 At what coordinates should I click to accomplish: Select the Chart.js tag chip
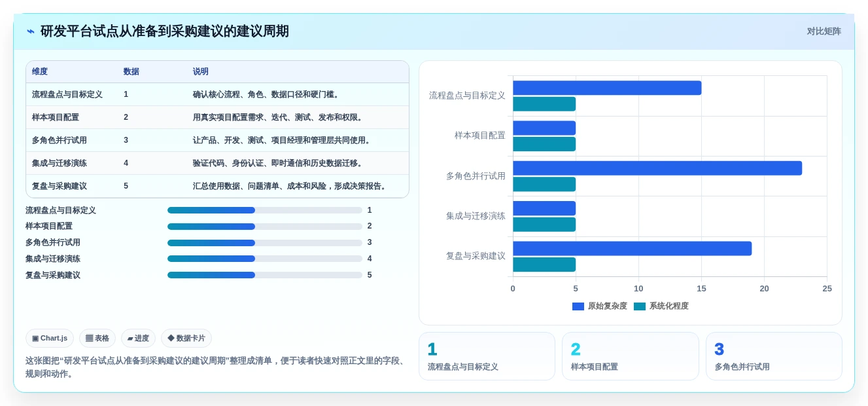tap(50, 339)
